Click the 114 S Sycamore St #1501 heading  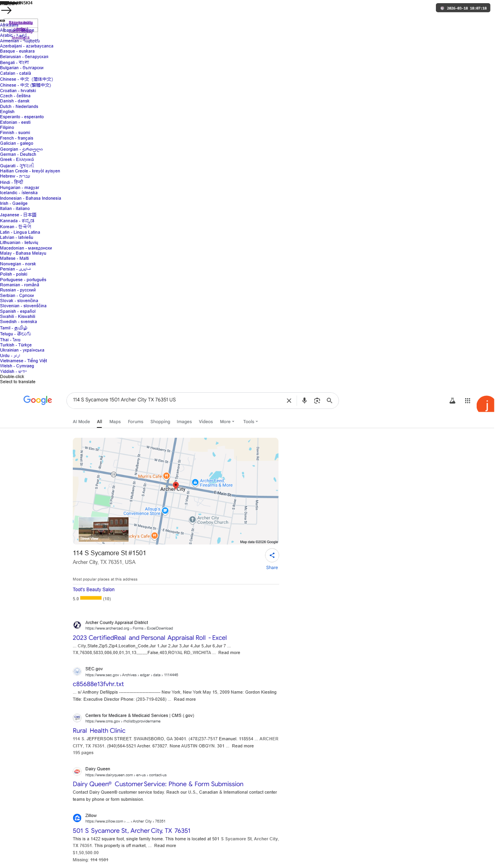[109, 553]
